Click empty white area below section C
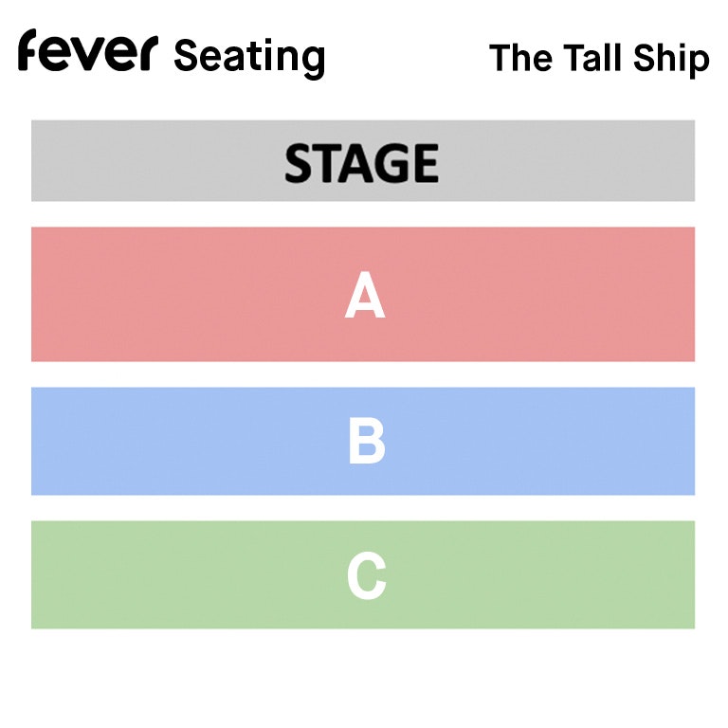The width and height of the screenshot is (728, 728). point(363,678)
